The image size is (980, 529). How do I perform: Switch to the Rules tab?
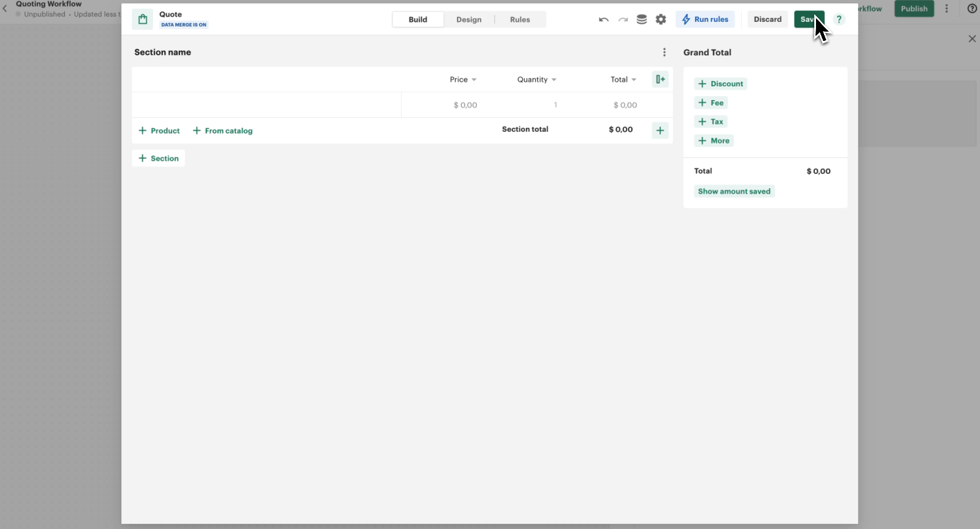520,20
